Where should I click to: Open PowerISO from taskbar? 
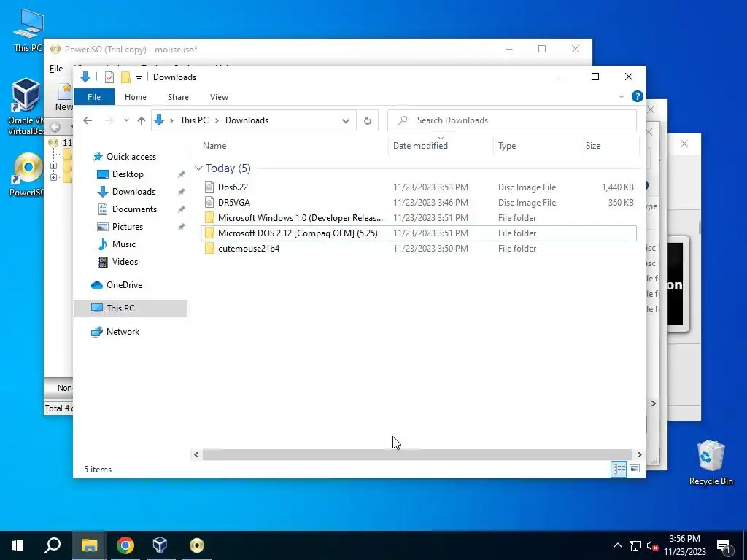[x=196, y=545]
